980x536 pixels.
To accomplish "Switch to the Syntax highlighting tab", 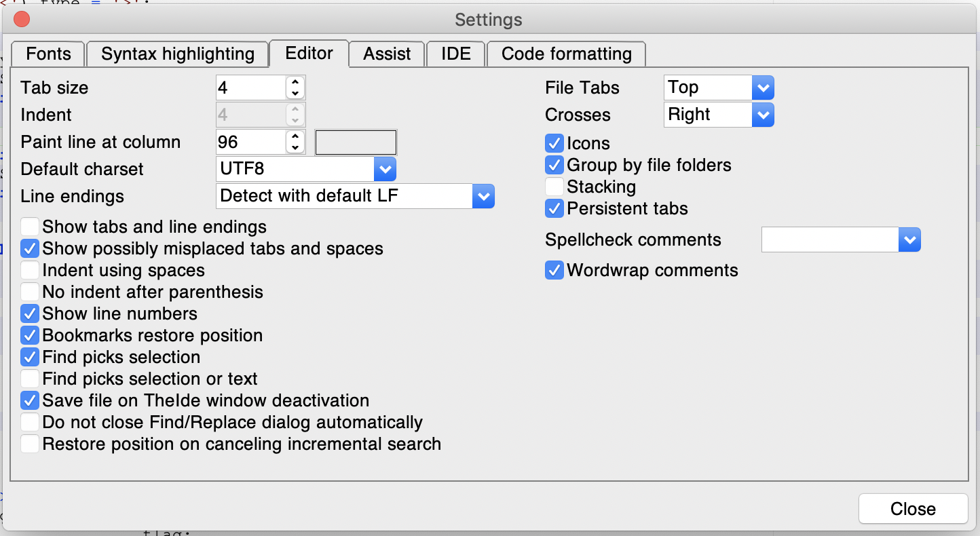I will 178,54.
